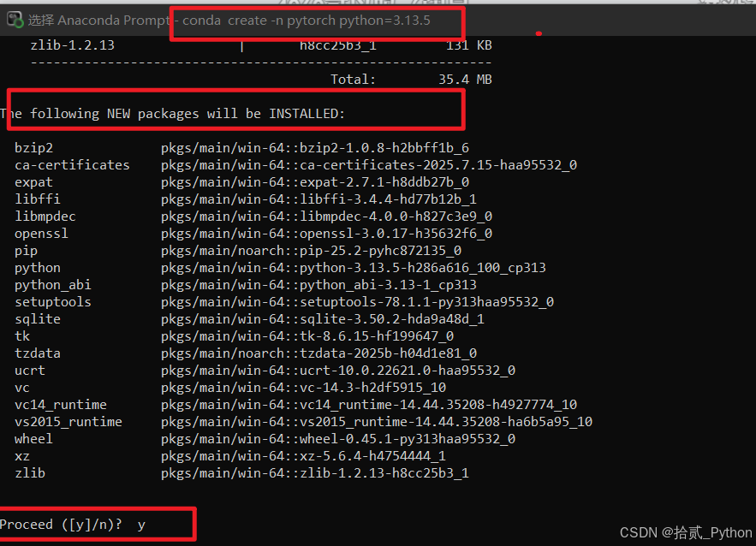The height and width of the screenshot is (546, 756).
Task: Click the bzip2-1.0.8-h2bbff1b_6 path
Action: point(315,148)
